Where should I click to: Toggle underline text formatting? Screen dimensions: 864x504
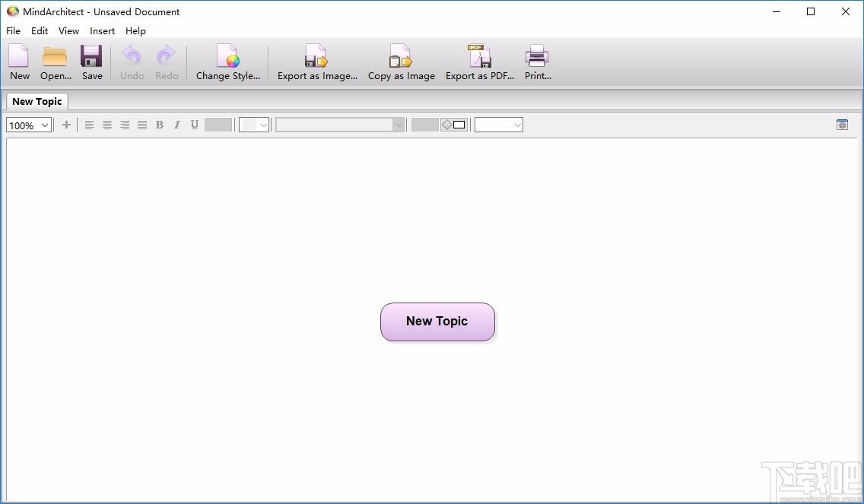tap(195, 125)
